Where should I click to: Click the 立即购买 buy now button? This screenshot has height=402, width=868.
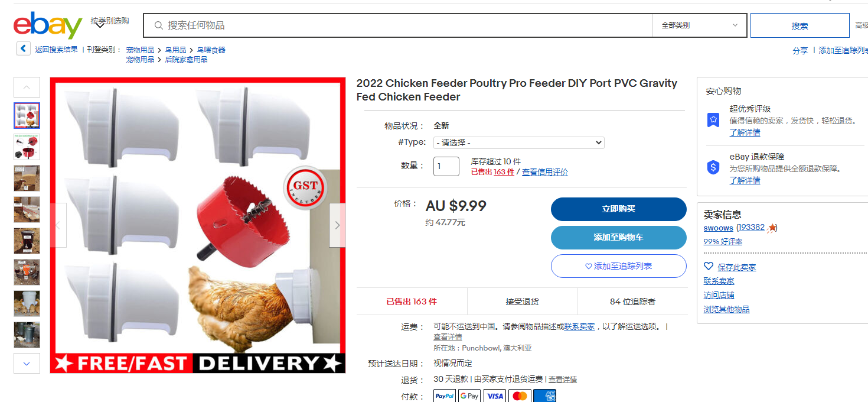coord(619,209)
